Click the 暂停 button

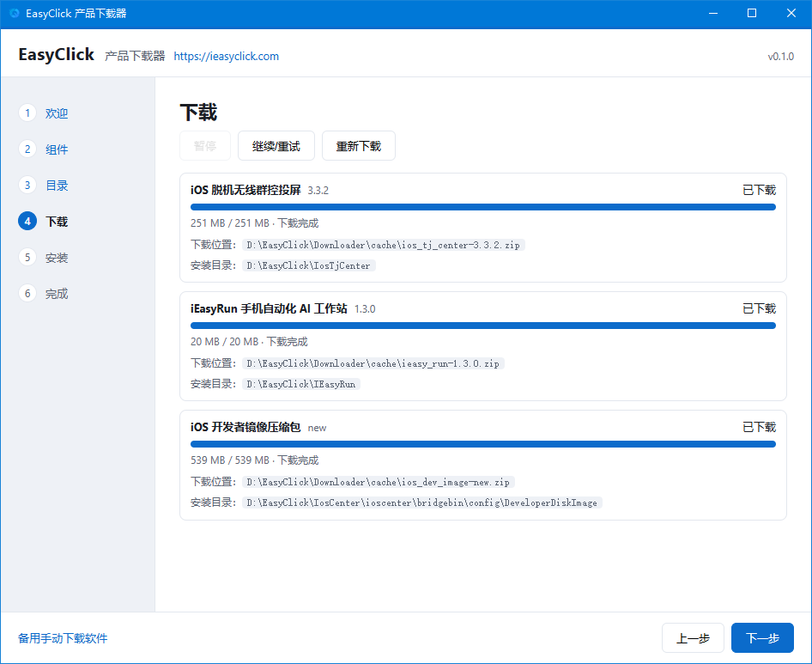205,146
